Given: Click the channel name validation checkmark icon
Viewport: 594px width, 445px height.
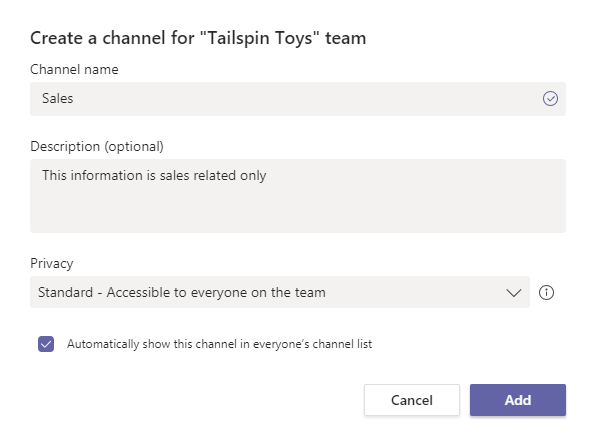Looking at the screenshot, I should [x=550, y=98].
